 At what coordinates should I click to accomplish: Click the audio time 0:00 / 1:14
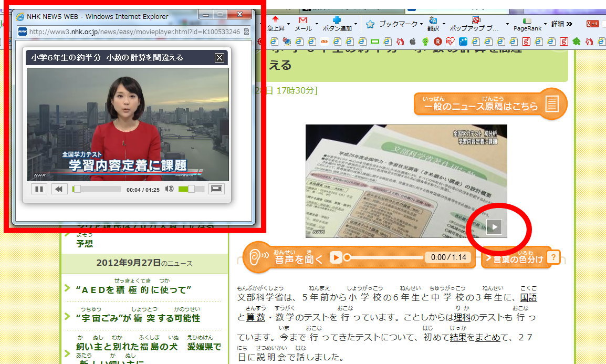pos(448,257)
